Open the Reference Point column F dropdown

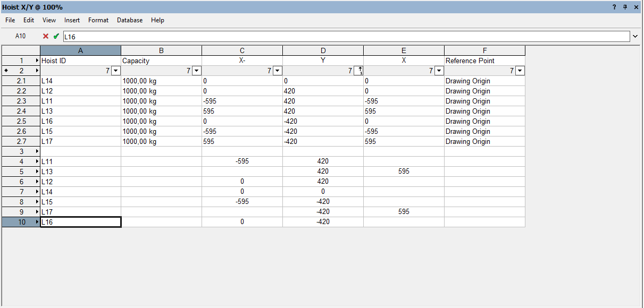coord(520,71)
